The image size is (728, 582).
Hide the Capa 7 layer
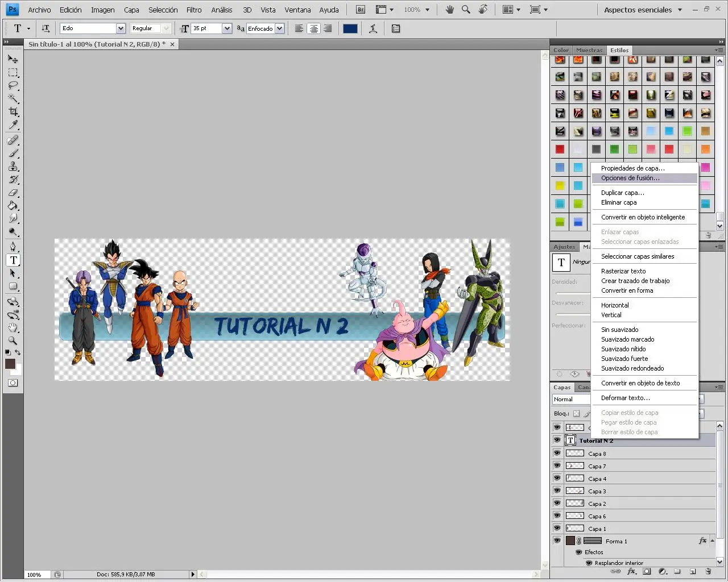(x=557, y=465)
